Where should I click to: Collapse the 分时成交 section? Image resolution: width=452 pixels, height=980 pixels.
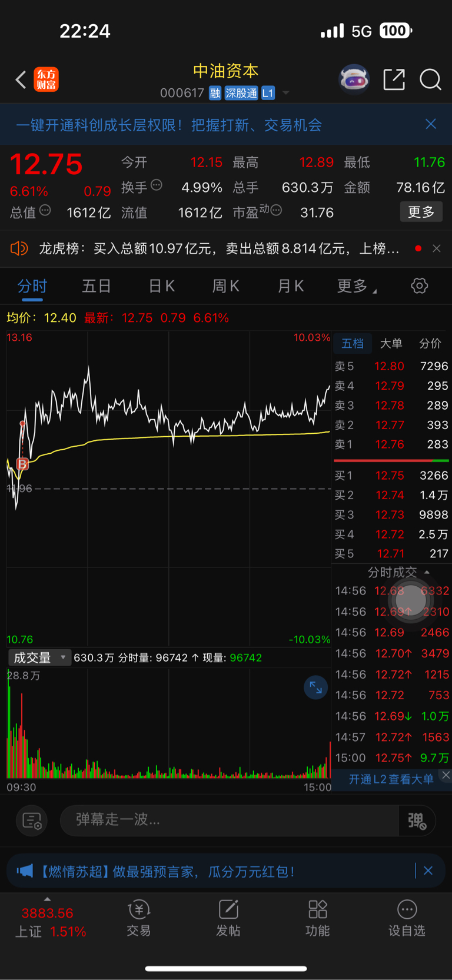point(398,572)
